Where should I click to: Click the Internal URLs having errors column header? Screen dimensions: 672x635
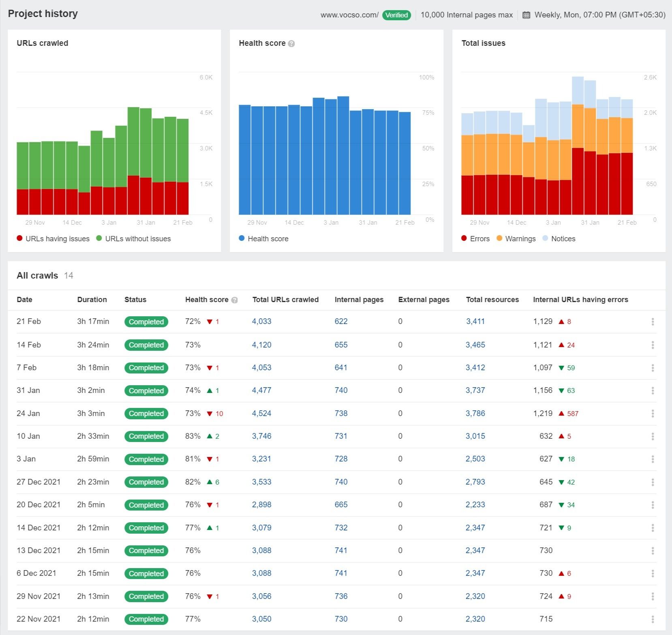[580, 300]
